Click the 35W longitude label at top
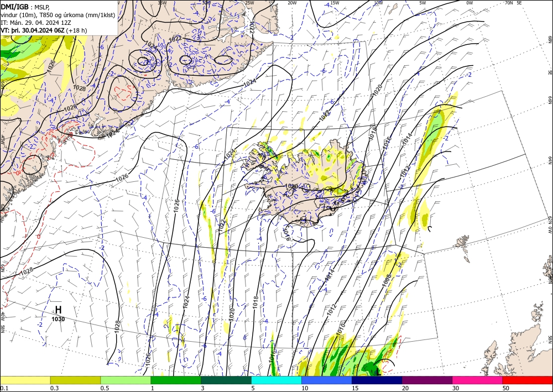This screenshot has height=392, width=553. 162,3
